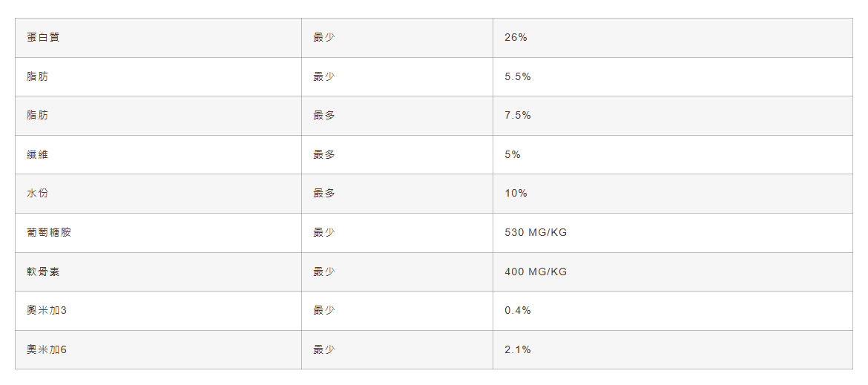The width and height of the screenshot is (868, 385).
Task: Click the 葡萄糖胺 label cell
Action: coord(49,232)
